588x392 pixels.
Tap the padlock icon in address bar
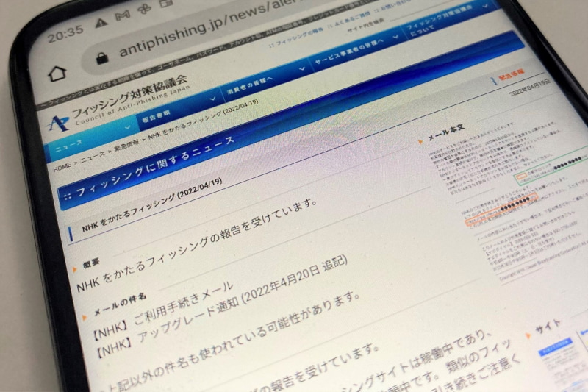point(102,58)
